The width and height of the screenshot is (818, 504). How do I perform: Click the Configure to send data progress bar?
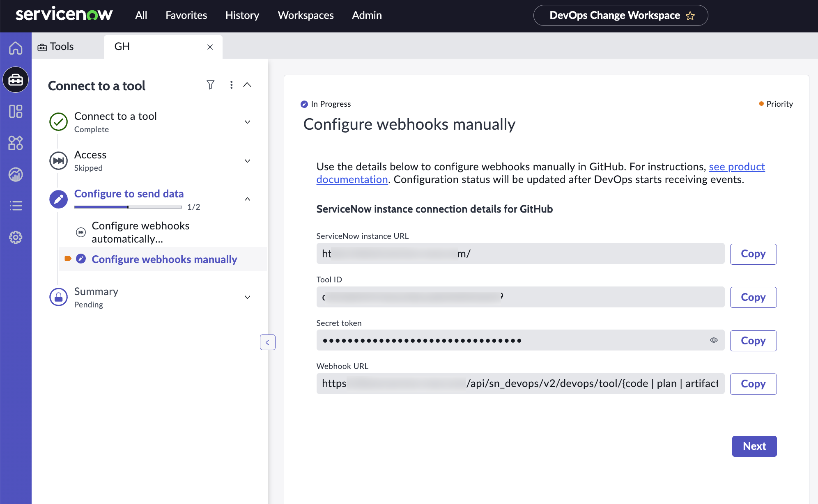tap(128, 207)
